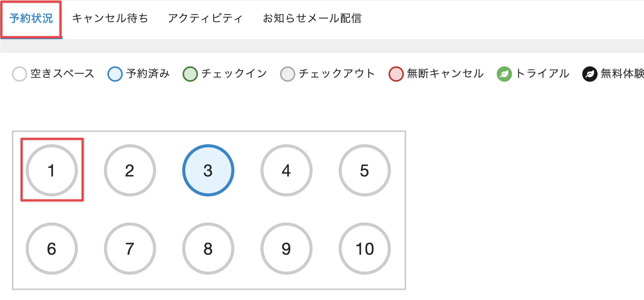This screenshot has width=644, height=300.
Task: Select empty space number 1
Action: (52, 170)
